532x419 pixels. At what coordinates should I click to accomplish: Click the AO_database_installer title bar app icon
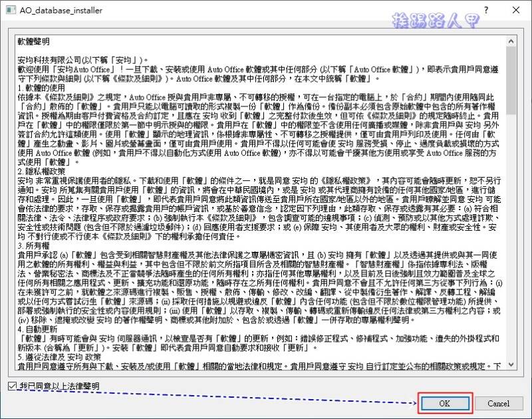[x=11, y=10]
